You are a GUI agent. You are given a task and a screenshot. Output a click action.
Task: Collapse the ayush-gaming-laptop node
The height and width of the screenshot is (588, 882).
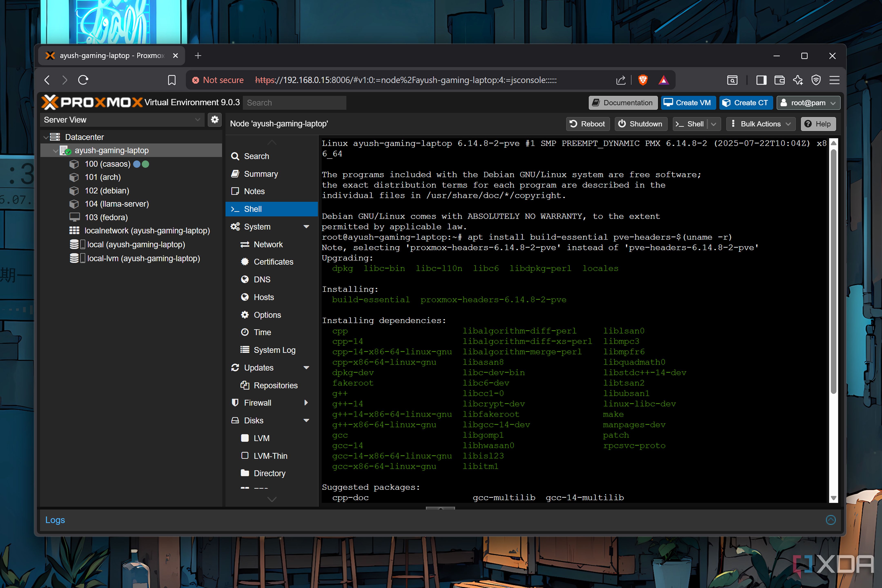coord(56,151)
